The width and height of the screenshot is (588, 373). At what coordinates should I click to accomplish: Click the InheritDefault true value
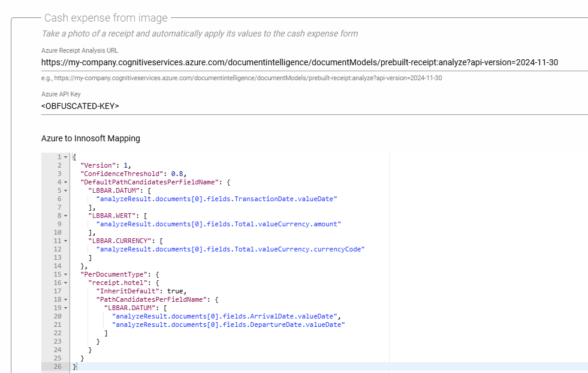click(176, 291)
